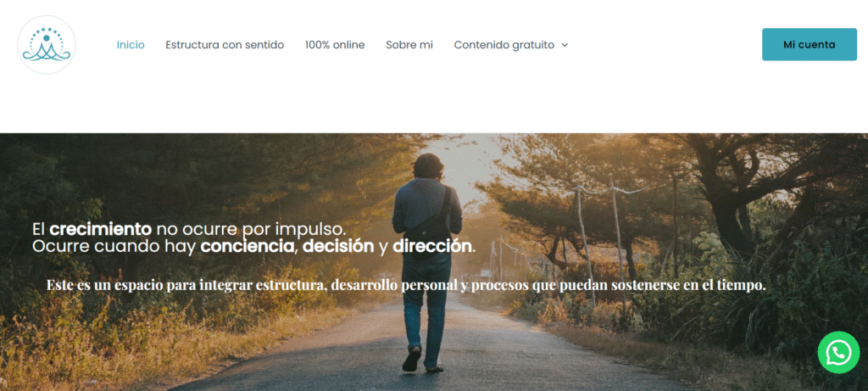Click the Mi cuenta button
The image size is (868, 391).
pos(810,44)
